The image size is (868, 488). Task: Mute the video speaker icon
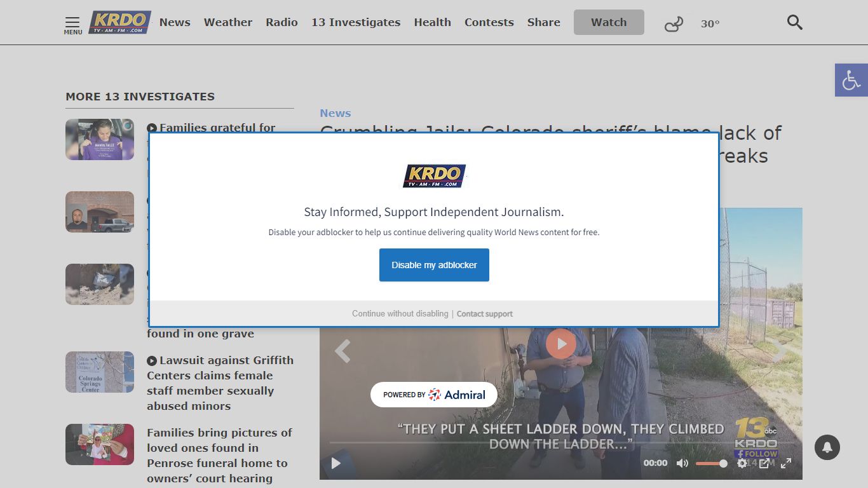[x=682, y=463]
